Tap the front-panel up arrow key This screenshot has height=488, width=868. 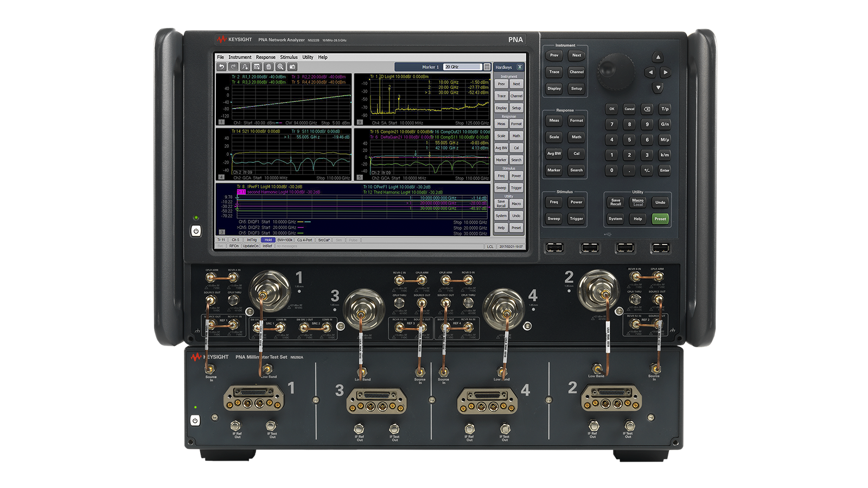tap(658, 57)
